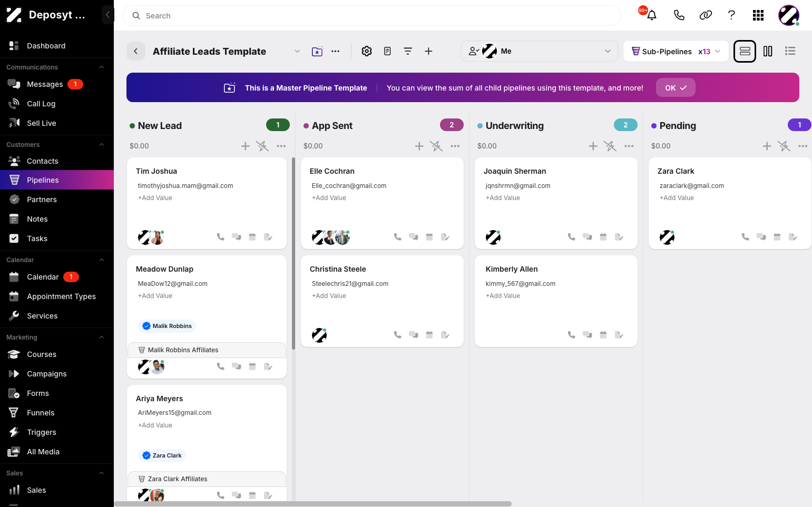Open the help question mark
The image size is (812, 507).
(731, 15)
